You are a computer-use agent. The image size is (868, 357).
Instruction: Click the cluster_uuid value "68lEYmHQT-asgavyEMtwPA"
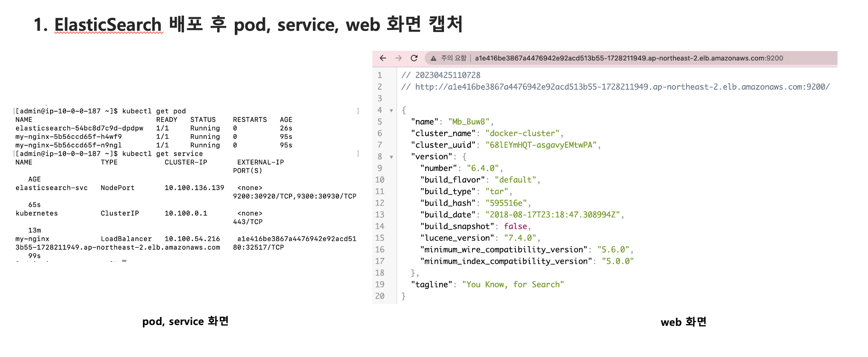(x=541, y=145)
